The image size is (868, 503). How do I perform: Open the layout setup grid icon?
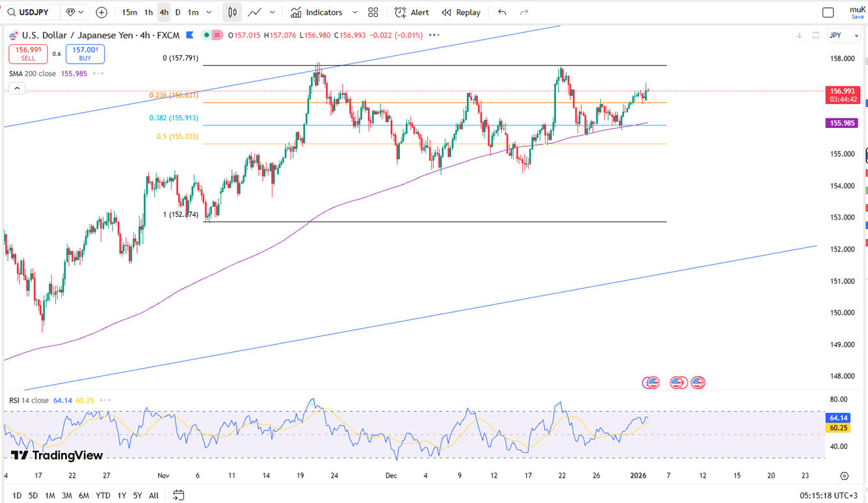tap(373, 12)
